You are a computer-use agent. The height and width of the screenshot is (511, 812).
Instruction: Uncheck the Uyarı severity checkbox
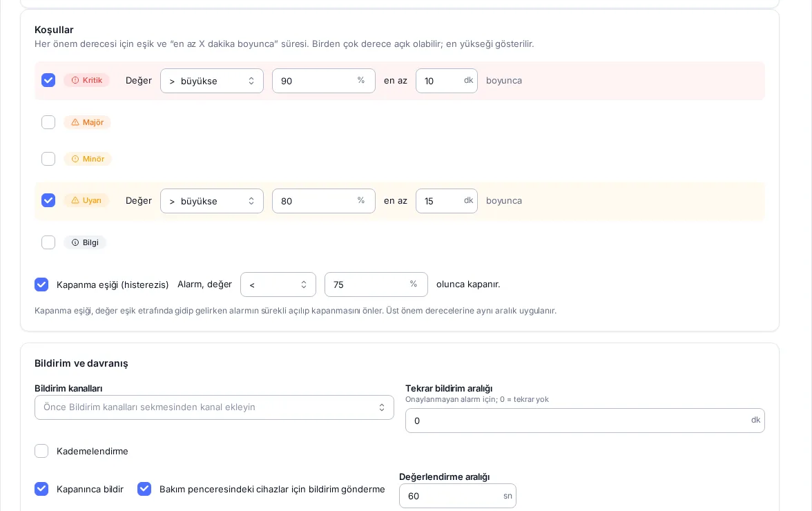coord(48,200)
